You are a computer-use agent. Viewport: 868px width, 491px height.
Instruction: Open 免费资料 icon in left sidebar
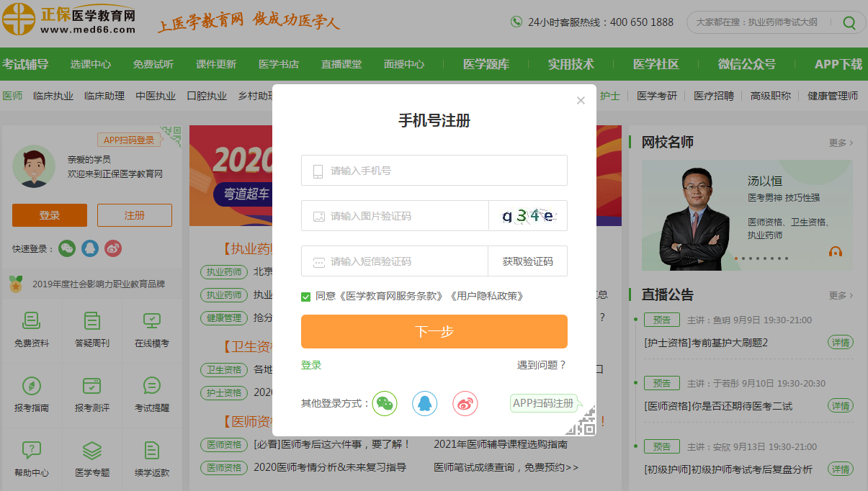[32, 320]
